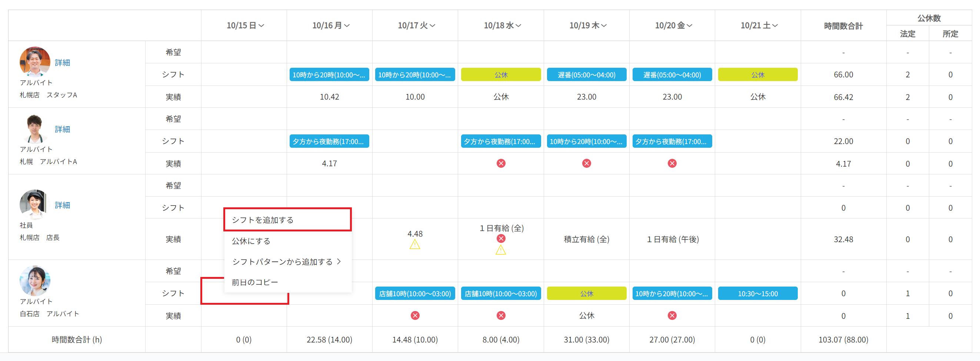Expand the 10/21 土 date dropdown

coord(759,26)
